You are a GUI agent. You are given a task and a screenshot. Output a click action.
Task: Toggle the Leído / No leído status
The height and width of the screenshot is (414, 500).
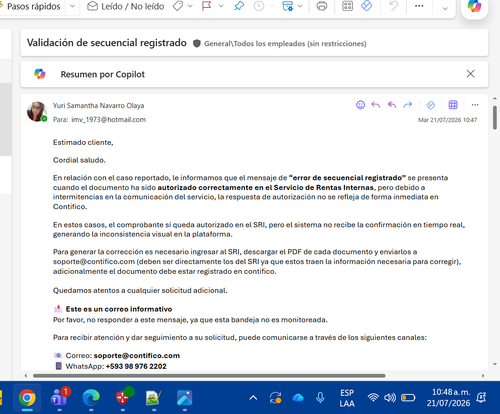126,6
